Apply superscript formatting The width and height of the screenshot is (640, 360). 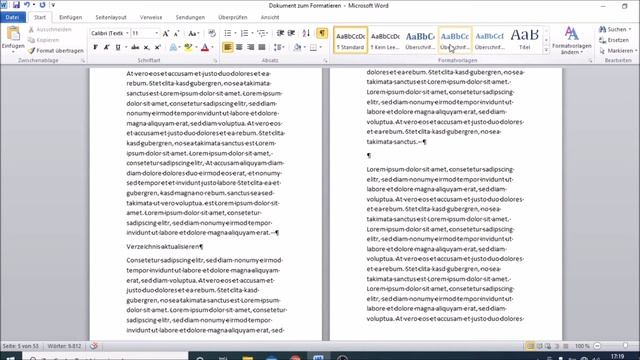tap(158, 47)
